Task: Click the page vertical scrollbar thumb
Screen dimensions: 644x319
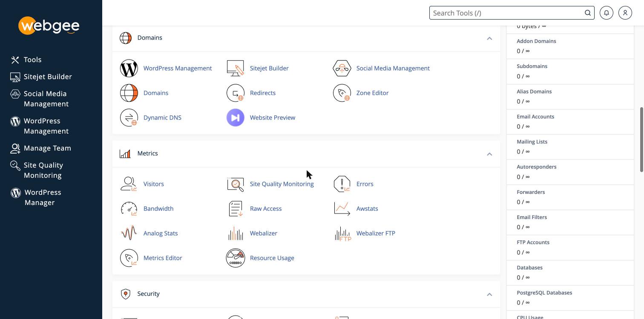Action: 642,140
